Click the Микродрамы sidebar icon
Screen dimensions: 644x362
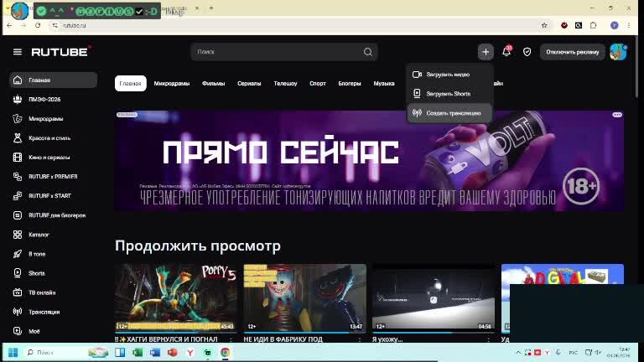point(18,119)
